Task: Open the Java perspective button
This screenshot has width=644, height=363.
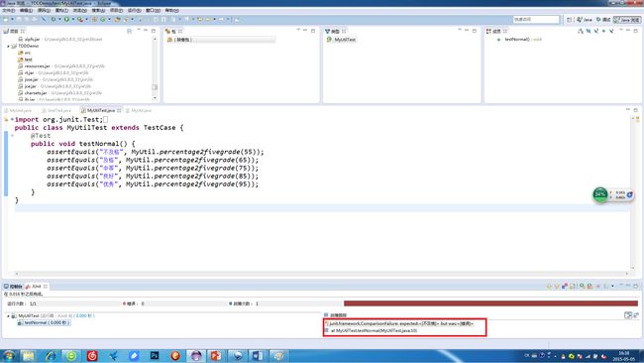Action: [x=585, y=19]
